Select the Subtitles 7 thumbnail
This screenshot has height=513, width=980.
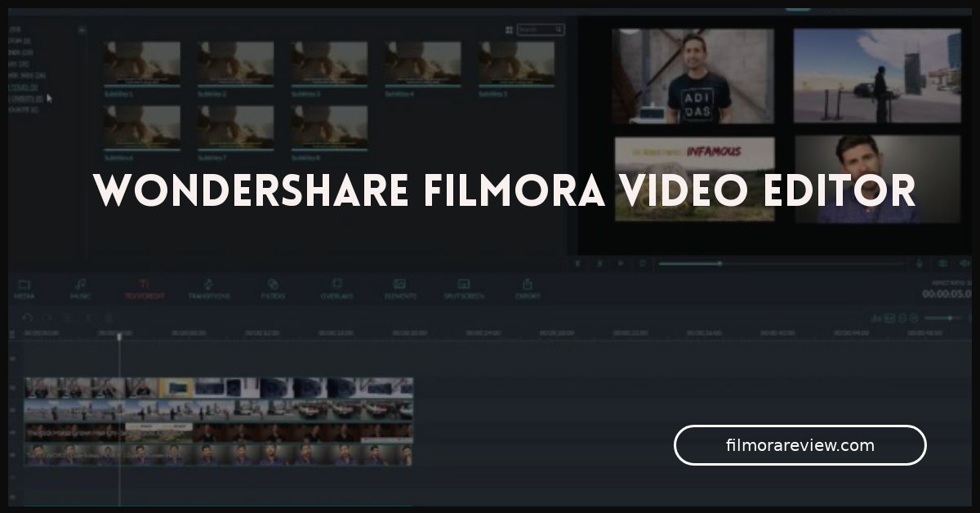coord(236,127)
